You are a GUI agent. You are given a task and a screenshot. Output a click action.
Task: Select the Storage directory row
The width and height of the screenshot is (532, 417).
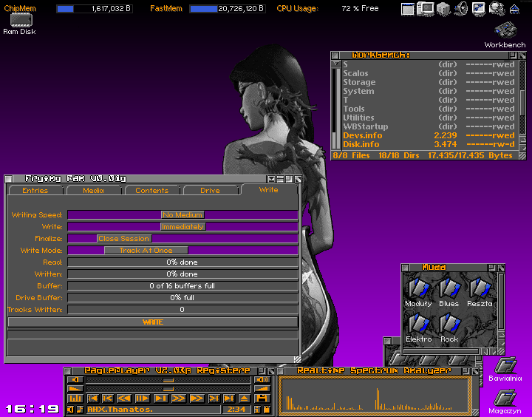pos(429,82)
